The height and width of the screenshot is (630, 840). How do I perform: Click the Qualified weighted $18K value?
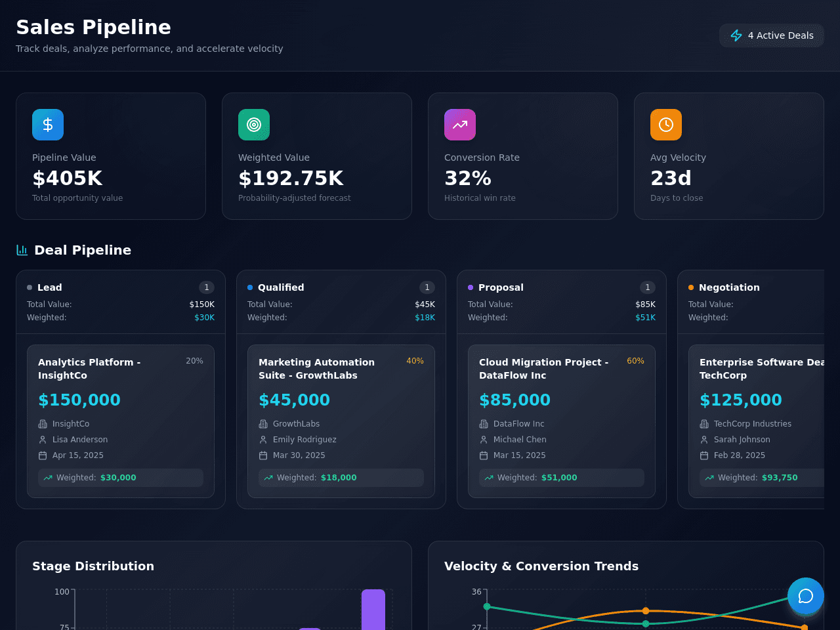[425, 318]
